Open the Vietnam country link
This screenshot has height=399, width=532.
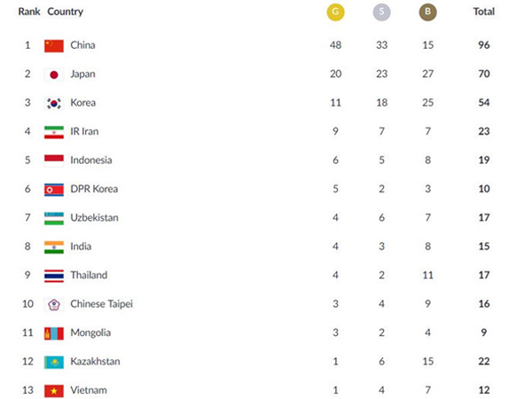89,390
